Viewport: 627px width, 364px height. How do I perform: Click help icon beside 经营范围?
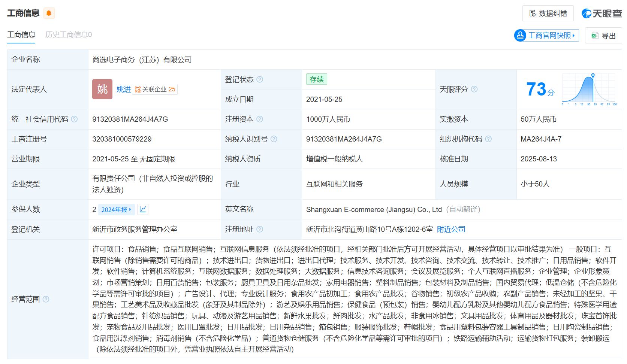pos(46,299)
